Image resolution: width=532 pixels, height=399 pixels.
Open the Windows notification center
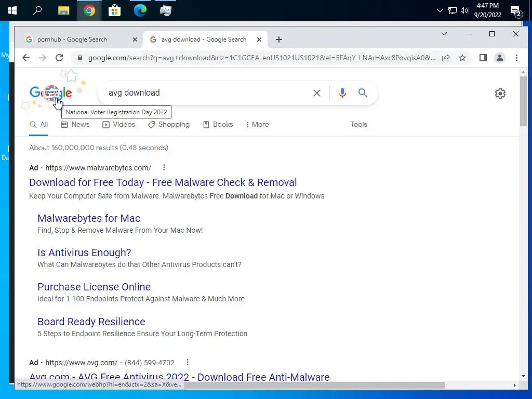click(x=516, y=11)
